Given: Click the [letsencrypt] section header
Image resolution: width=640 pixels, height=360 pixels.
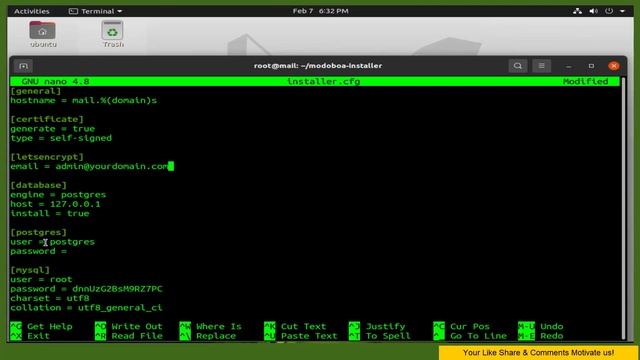Looking at the screenshot, I should coord(47,157).
